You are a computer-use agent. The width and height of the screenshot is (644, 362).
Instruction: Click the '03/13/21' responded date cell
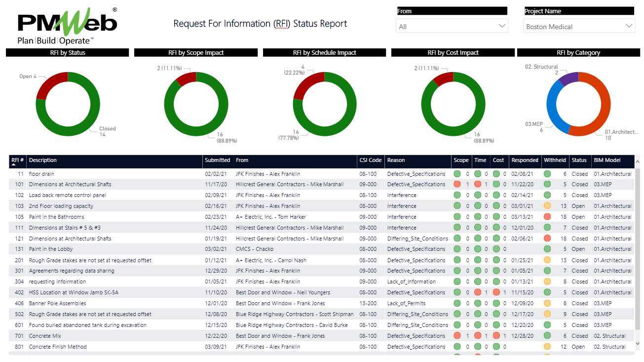522,217
